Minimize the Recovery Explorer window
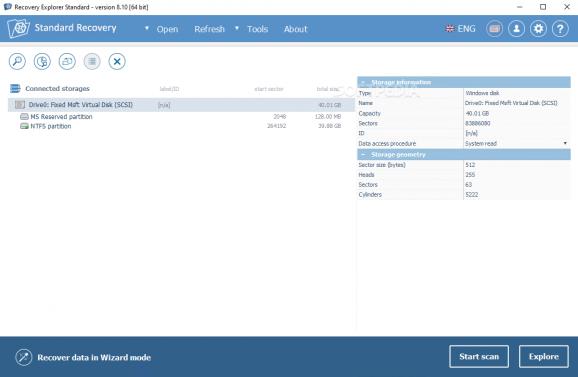This screenshot has width=578, height=377. coord(520,7)
